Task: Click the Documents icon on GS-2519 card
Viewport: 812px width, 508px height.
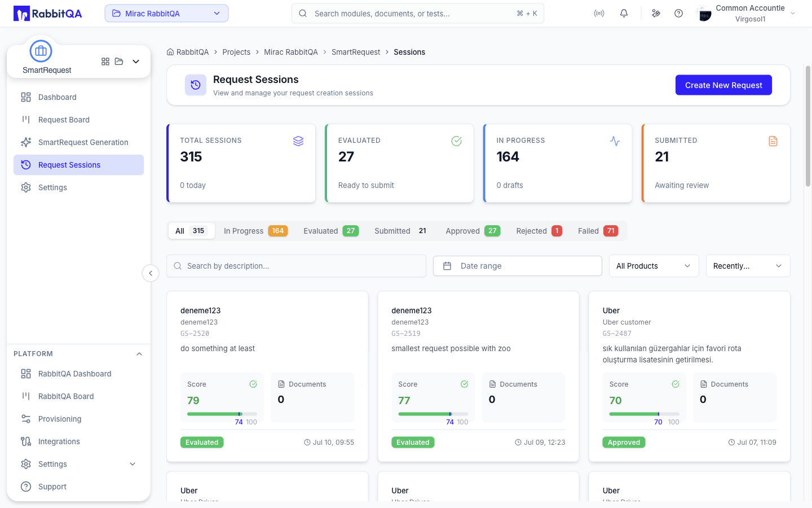Action: click(492, 384)
